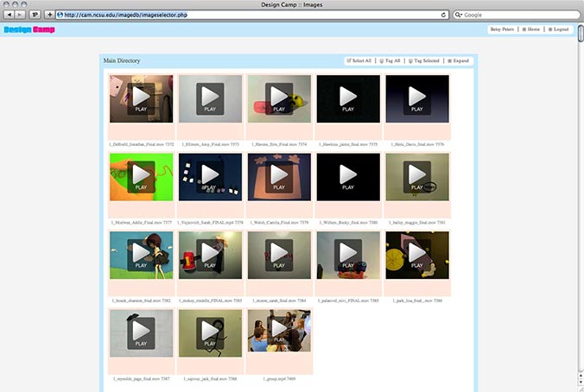This screenshot has width=584, height=392.
Task: Play the 1_park_lisa_final.mov video
Action: 417,254
